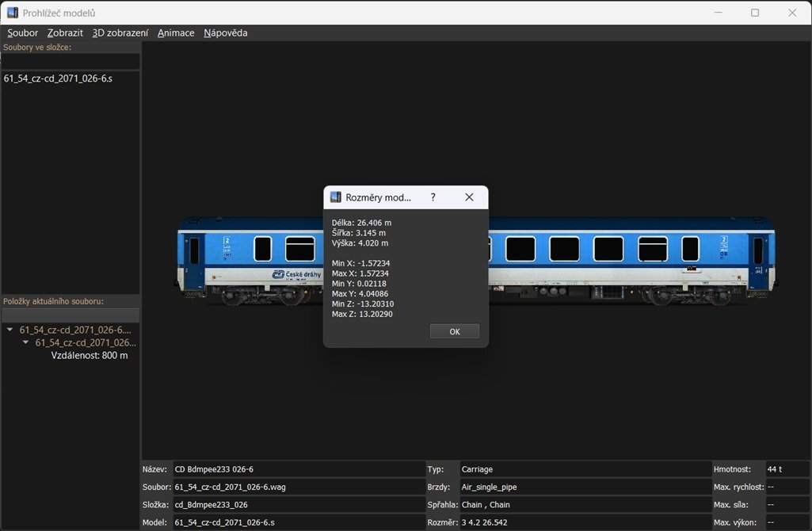Screen dimensions: 812x531
Task: Click the Max. výkon value field
Action: (x=787, y=522)
